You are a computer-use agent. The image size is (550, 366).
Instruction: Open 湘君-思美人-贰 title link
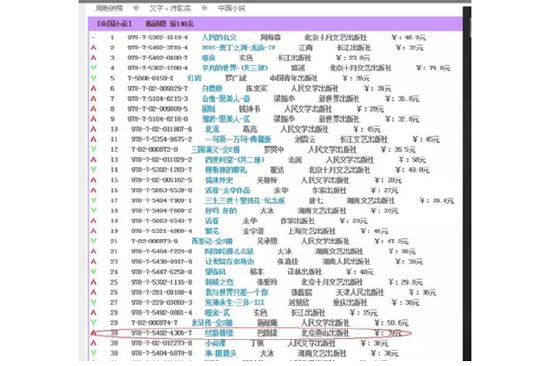coord(226,119)
